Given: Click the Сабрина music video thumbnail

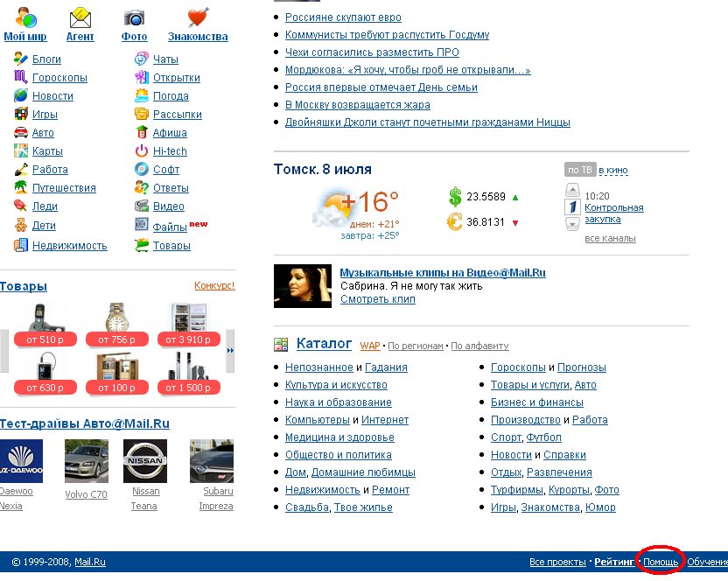Looking at the screenshot, I should tap(303, 286).
